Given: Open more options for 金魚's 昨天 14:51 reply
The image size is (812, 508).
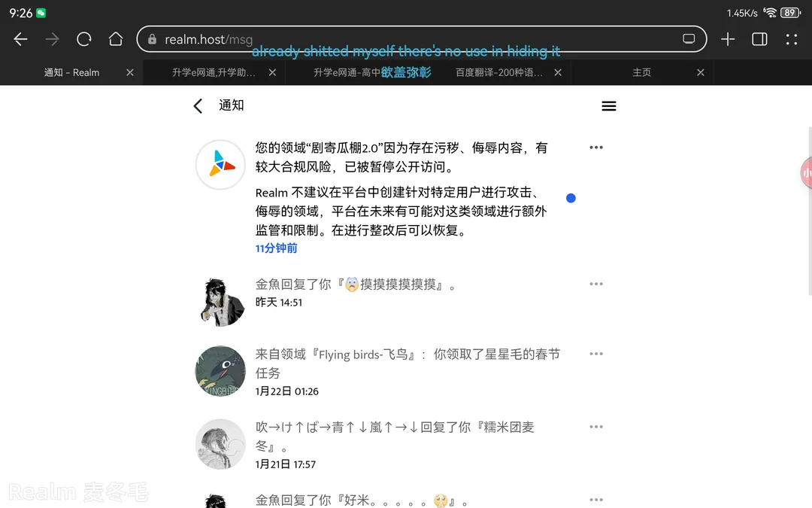Looking at the screenshot, I should (x=596, y=284).
